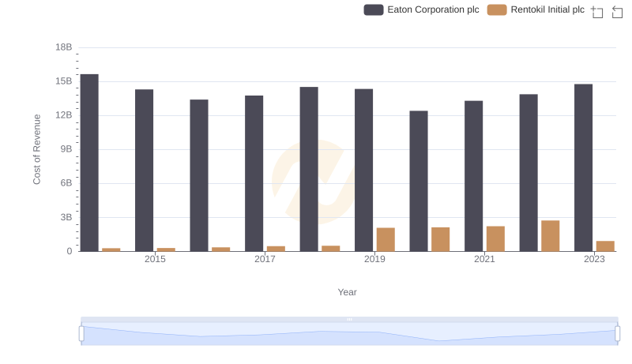Click the 15B y-axis label

64,81
